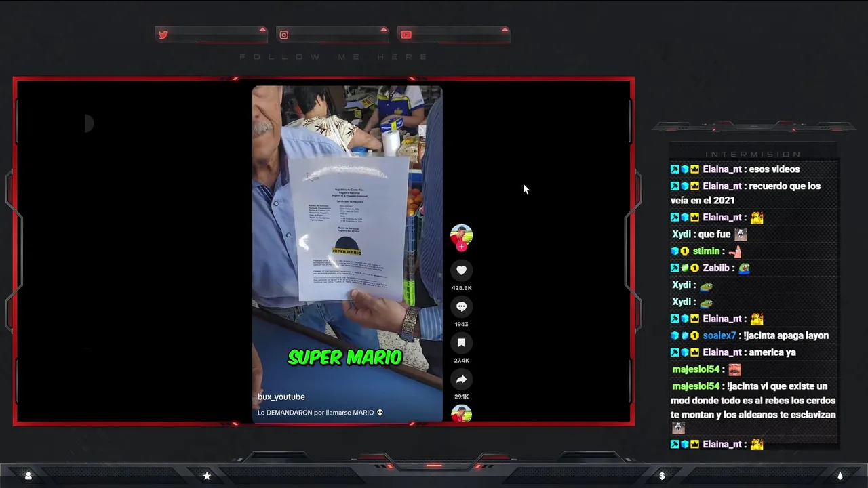Click the INTERMISION chat header
Screen dimensions: 868x488
(x=753, y=155)
